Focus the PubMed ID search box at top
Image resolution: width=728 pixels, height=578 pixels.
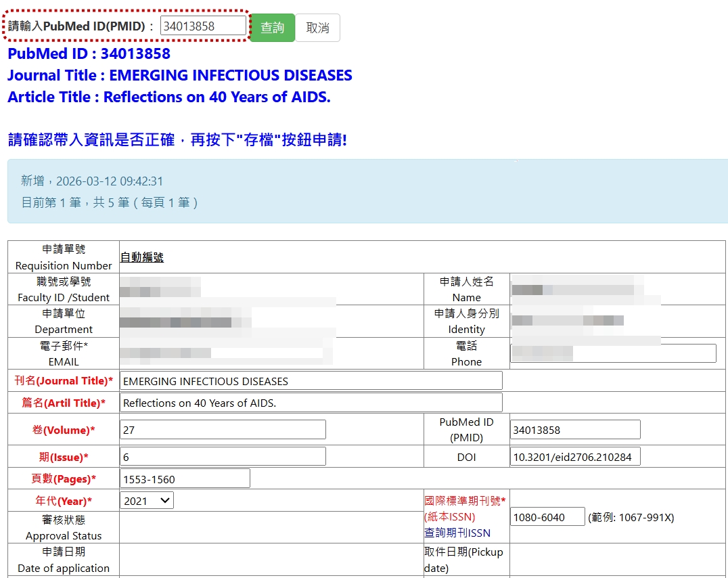[203, 26]
